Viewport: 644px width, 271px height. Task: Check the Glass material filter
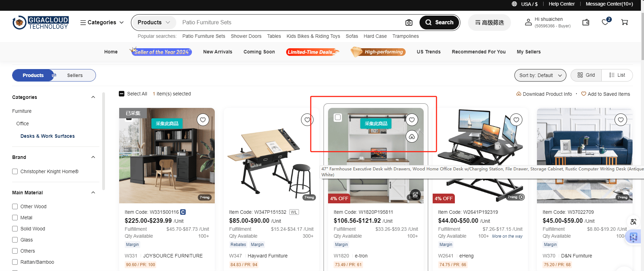click(15, 240)
